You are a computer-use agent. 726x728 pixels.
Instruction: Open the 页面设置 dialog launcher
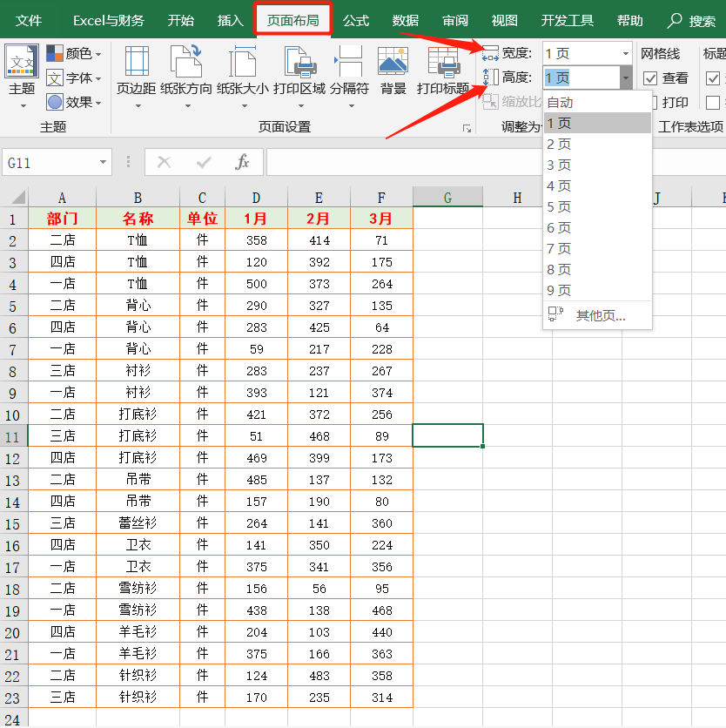pos(467,129)
